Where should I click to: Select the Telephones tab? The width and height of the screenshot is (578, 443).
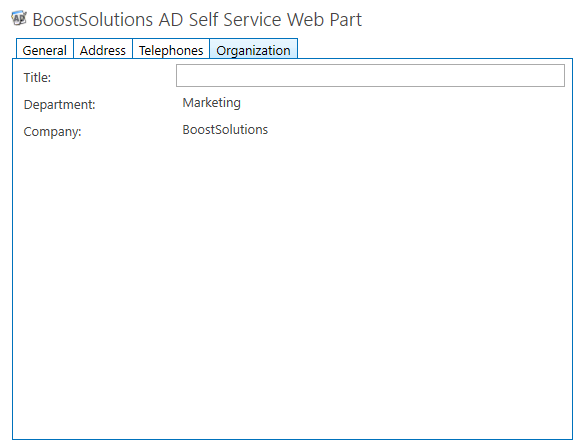171,49
